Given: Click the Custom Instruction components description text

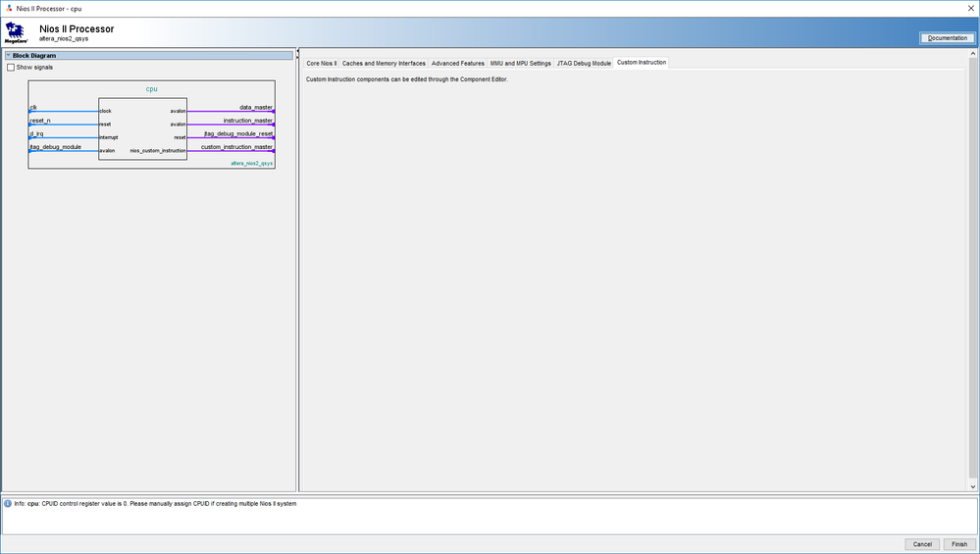Looking at the screenshot, I should tap(407, 79).
